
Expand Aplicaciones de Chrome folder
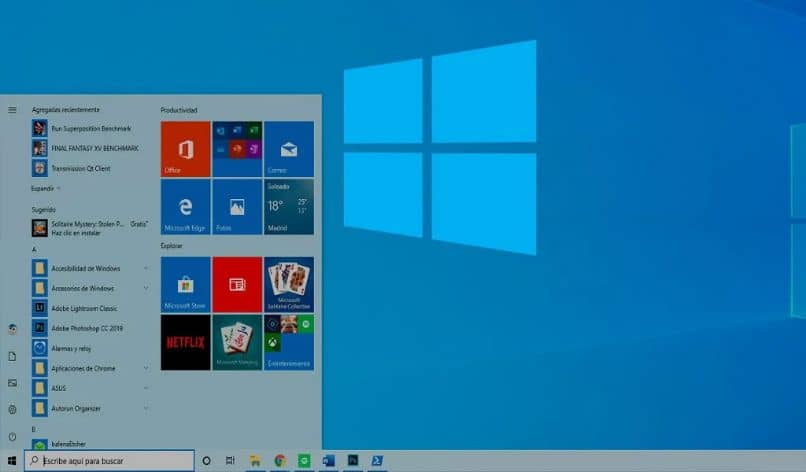90,368
